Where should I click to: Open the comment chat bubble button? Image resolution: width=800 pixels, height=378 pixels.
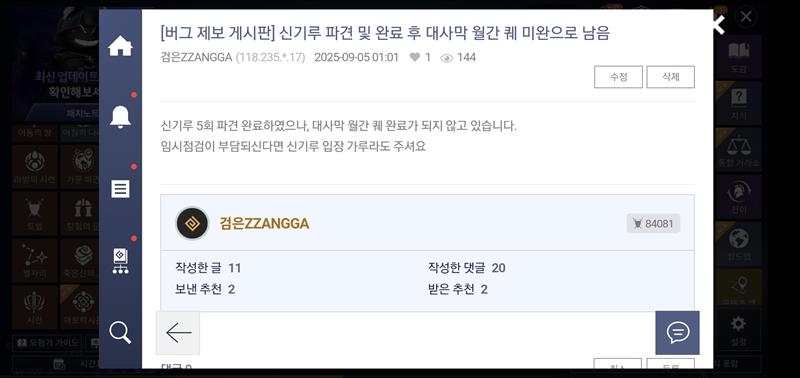[x=678, y=333]
